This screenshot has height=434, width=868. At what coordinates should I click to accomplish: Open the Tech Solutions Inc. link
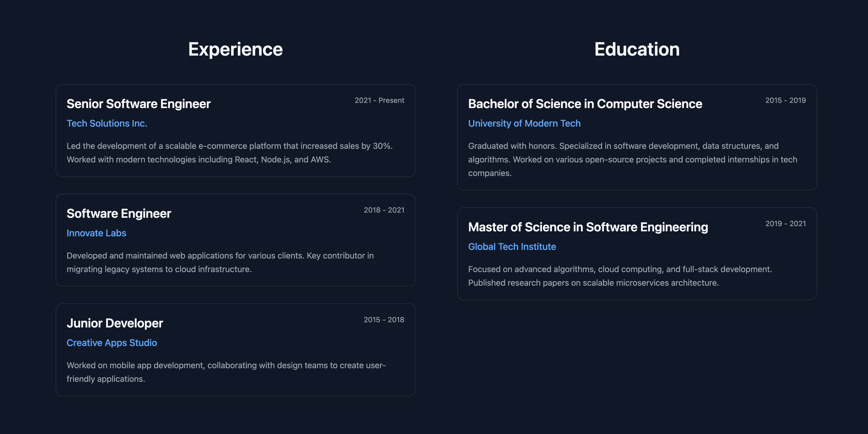click(107, 123)
